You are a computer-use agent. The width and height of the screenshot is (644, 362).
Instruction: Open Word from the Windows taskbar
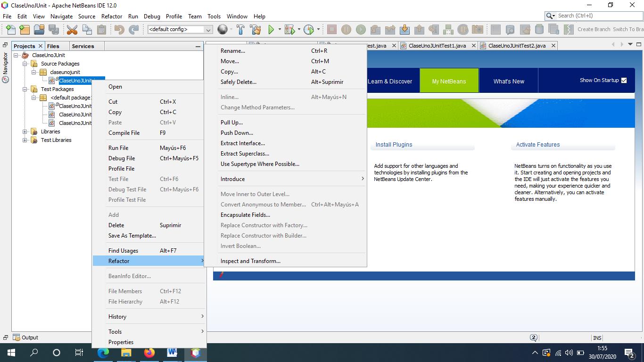pos(172,352)
